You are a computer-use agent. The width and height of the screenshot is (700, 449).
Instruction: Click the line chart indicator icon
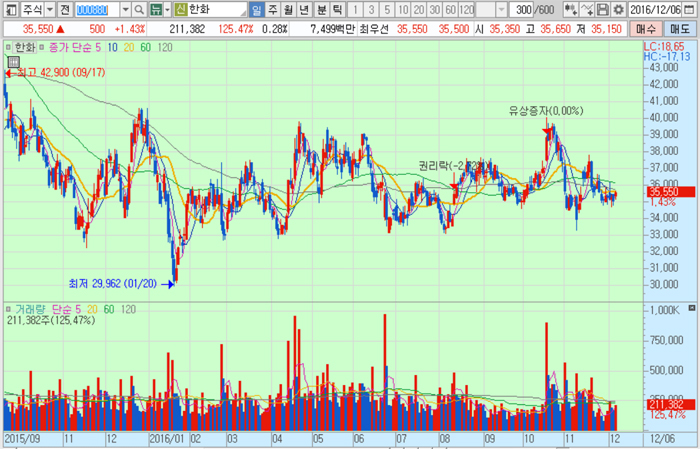coord(586,9)
